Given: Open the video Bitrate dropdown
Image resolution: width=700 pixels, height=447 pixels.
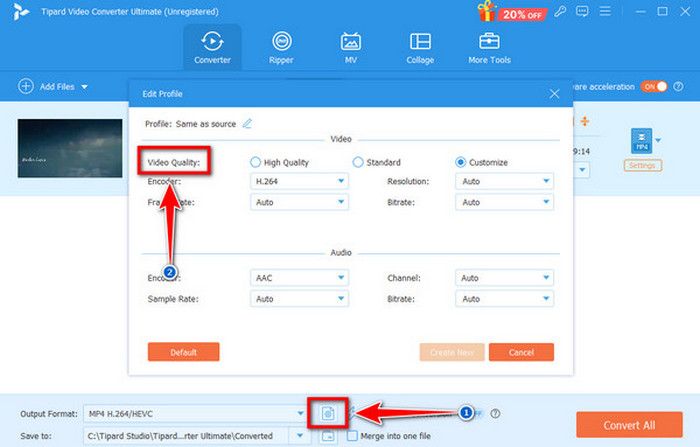Looking at the screenshot, I should (x=504, y=202).
